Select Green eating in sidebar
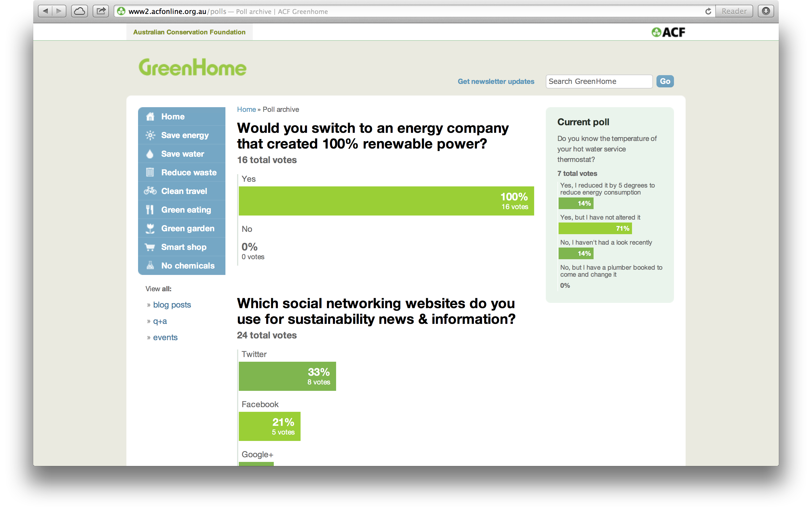Viewport: 812px width, 512px height. (x=182, y=210)
